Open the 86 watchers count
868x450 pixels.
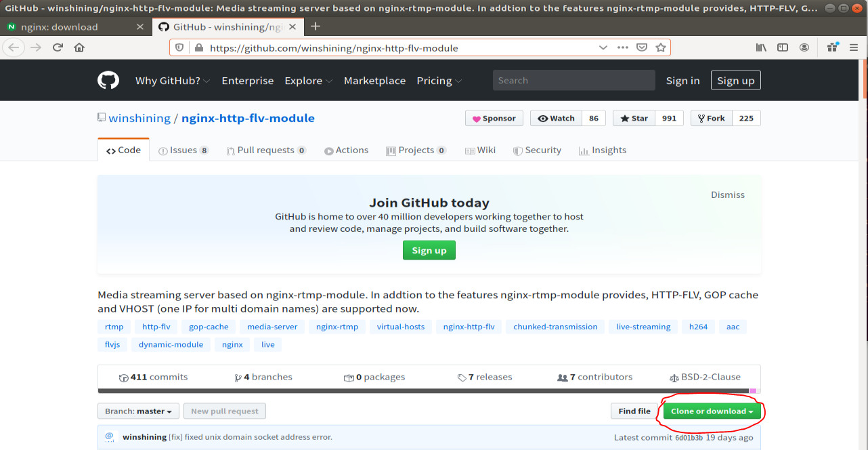(x=594, y=118)
